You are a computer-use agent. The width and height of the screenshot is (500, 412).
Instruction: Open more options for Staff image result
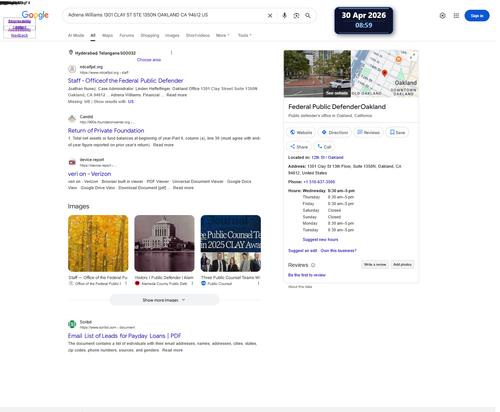tap(126, 283)
